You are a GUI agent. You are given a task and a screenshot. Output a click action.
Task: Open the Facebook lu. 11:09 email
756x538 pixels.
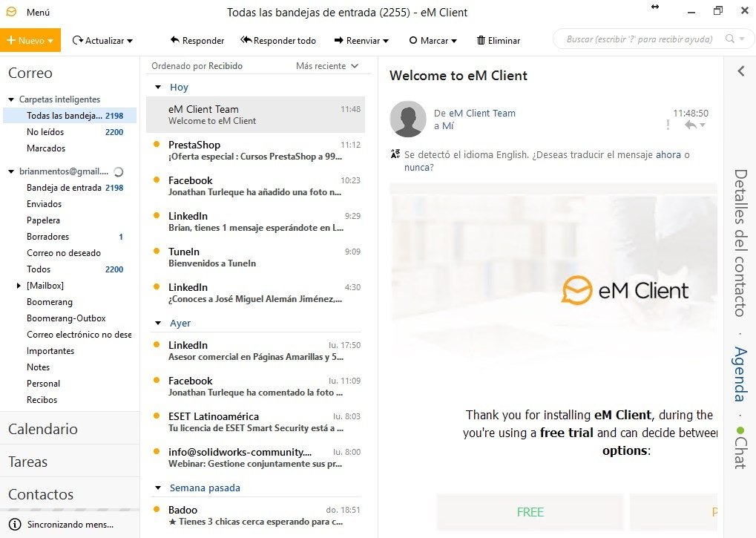pyautogui.click(x=255, y=387)
